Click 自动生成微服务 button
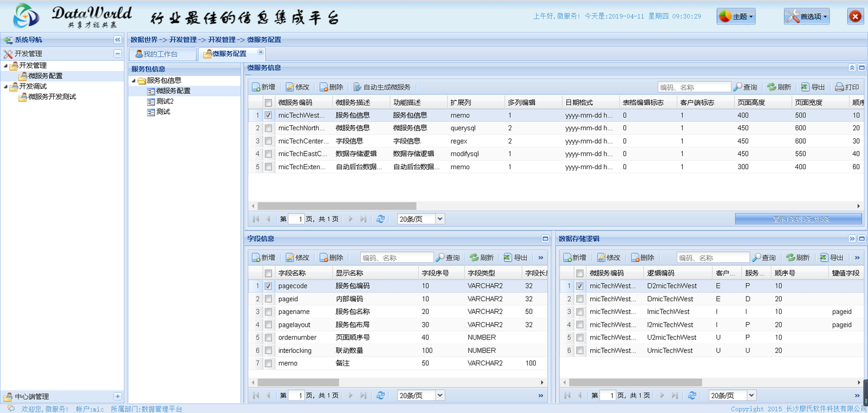The image size is (868, 413). (382, 87)
